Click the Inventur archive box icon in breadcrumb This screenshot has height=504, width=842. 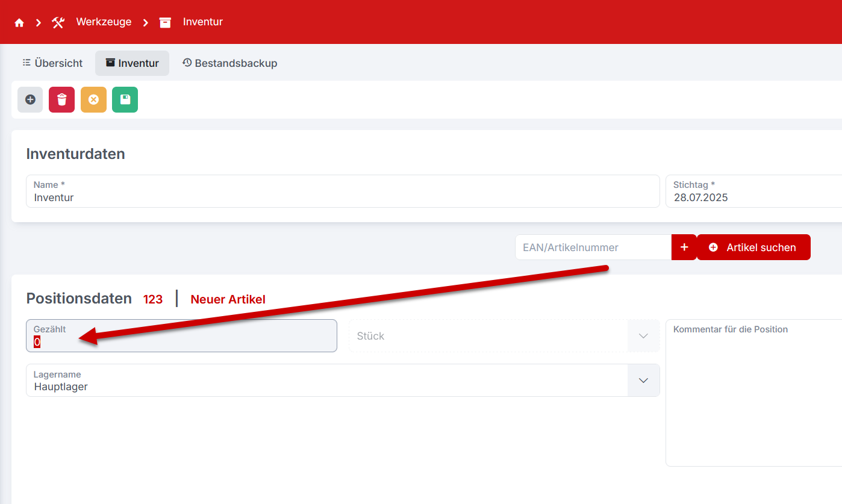165,22
